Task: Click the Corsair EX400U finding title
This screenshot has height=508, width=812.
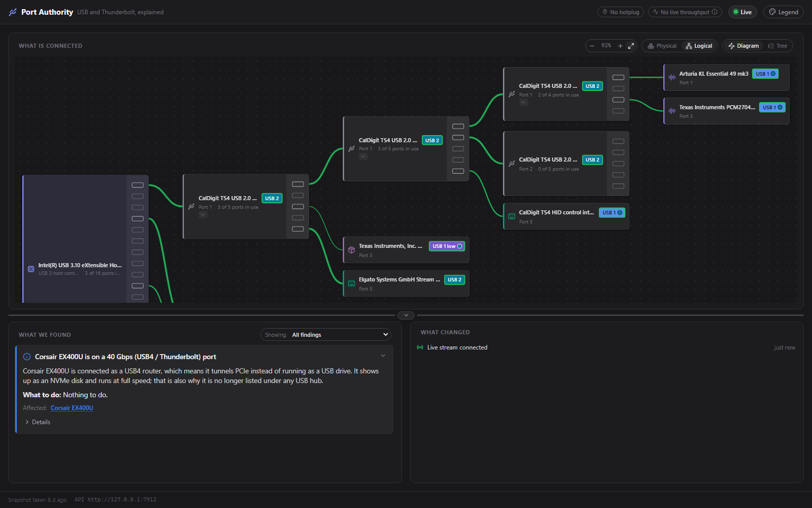Action: point(125,357)
